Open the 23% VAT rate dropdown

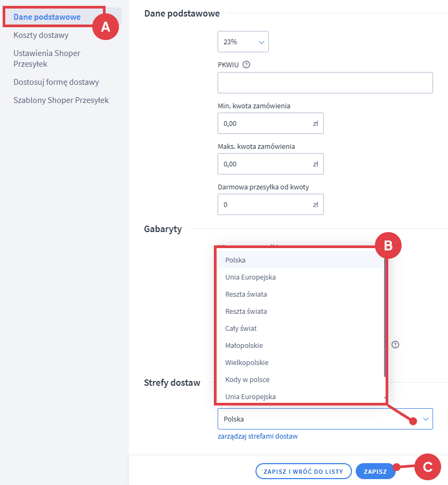click(x=243, y=42)
